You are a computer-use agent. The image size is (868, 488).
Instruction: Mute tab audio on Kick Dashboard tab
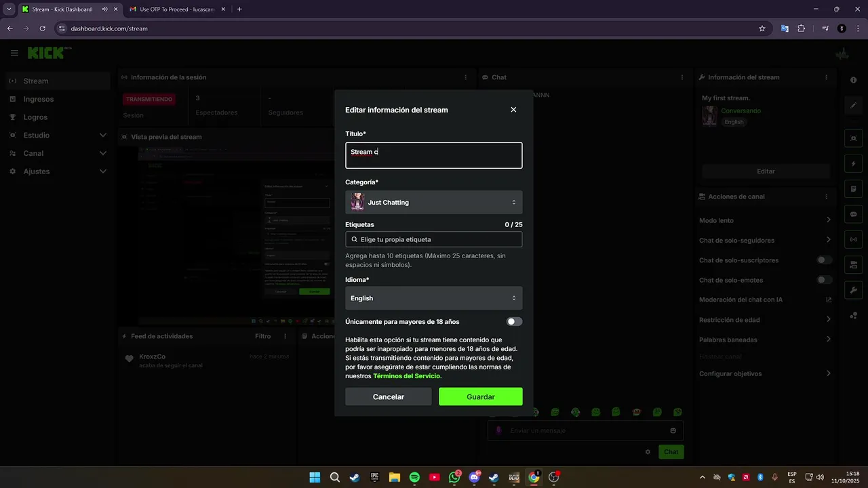pyautogui.click(x=104, y=9)
